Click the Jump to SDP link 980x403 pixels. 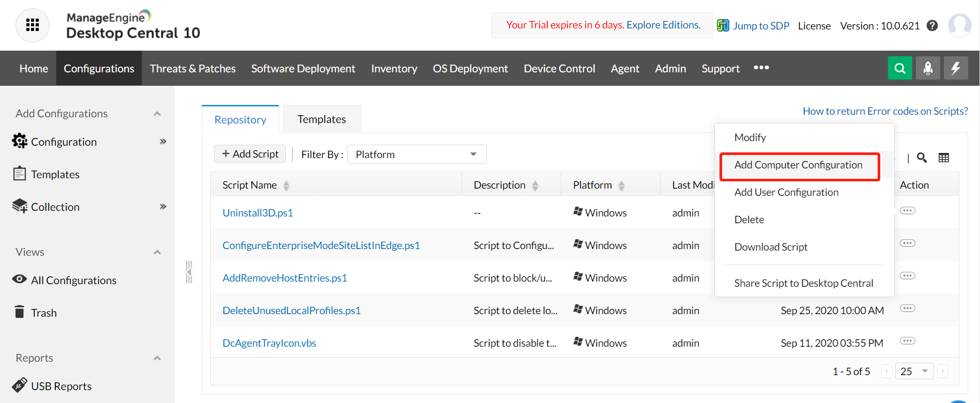[761, 26]
